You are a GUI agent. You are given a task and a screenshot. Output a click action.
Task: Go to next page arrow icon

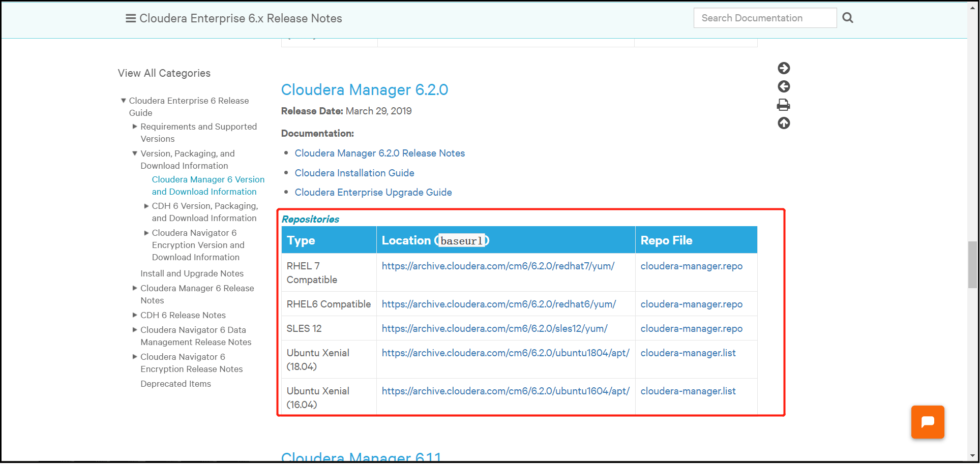(x=784, y=68)
